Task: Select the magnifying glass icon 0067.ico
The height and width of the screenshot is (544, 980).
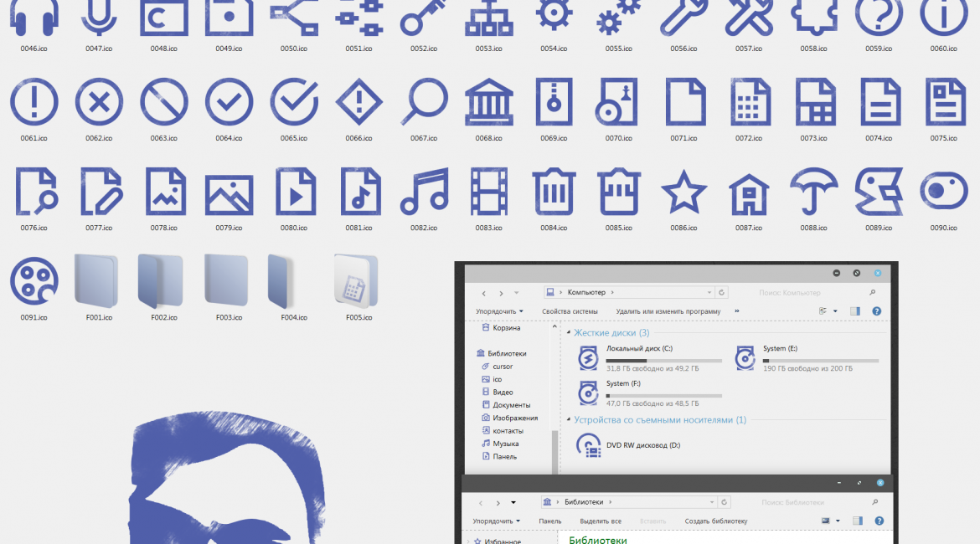Action: pyautogui.click(x=424, y=102)
